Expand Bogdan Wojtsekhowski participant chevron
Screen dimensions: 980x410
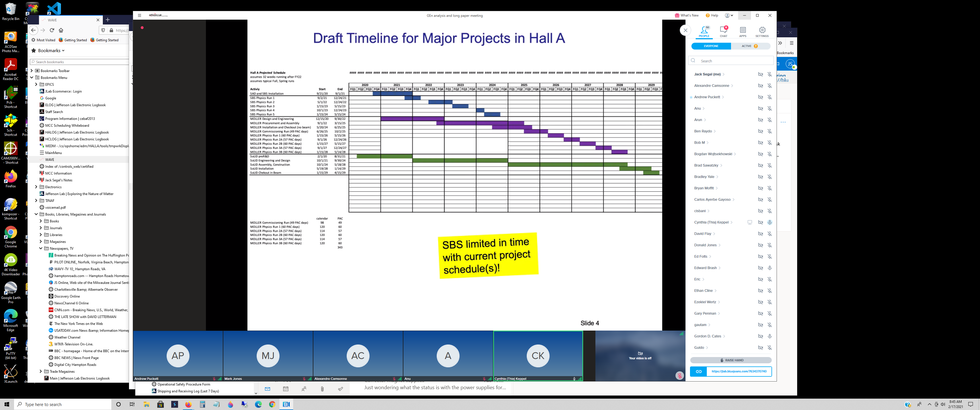pyautogui.click(x=735, y=154)
